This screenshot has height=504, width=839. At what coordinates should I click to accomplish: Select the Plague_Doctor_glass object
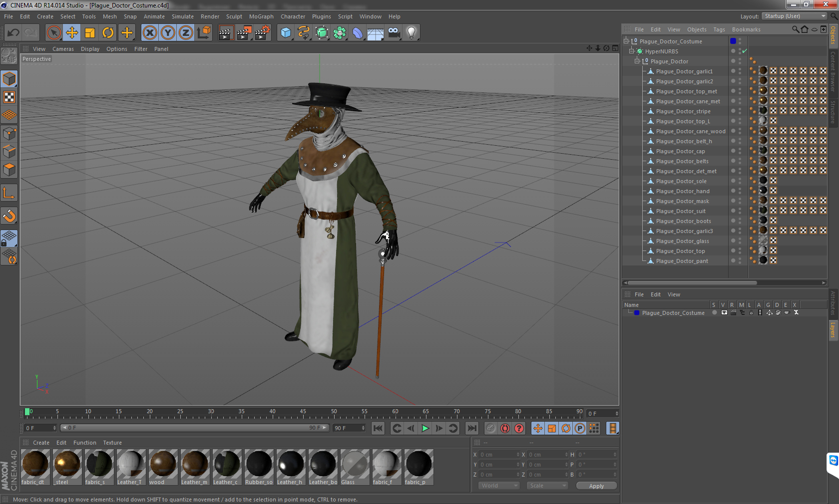(x=682, y=241)
